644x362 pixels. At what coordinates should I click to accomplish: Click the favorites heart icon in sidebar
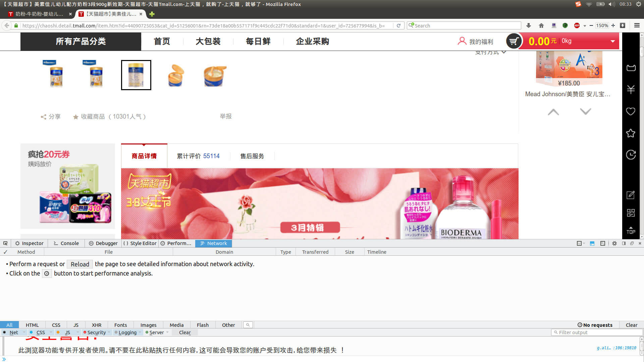point(631,111)
